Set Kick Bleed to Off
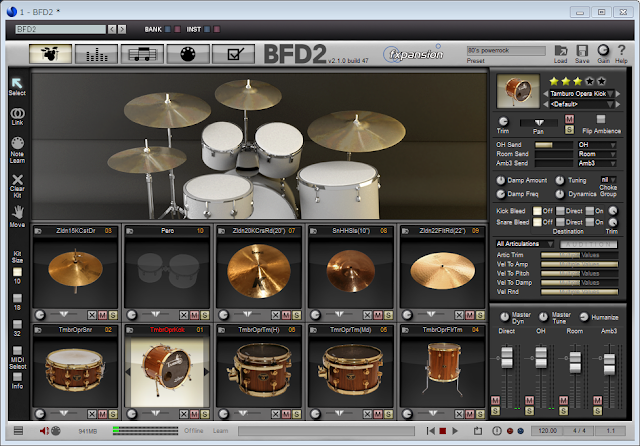640x446 pixels. tap(537, 211)
